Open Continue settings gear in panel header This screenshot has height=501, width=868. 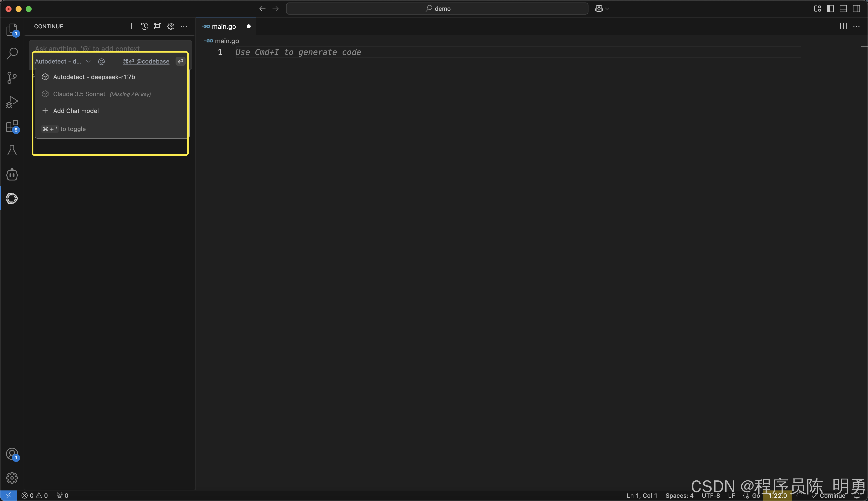171,27
